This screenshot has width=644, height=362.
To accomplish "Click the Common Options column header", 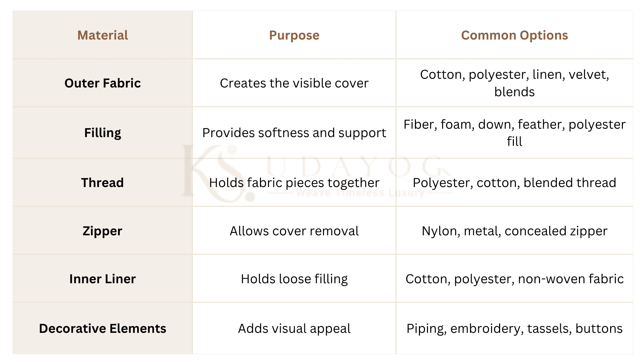I will coord(515,35).
